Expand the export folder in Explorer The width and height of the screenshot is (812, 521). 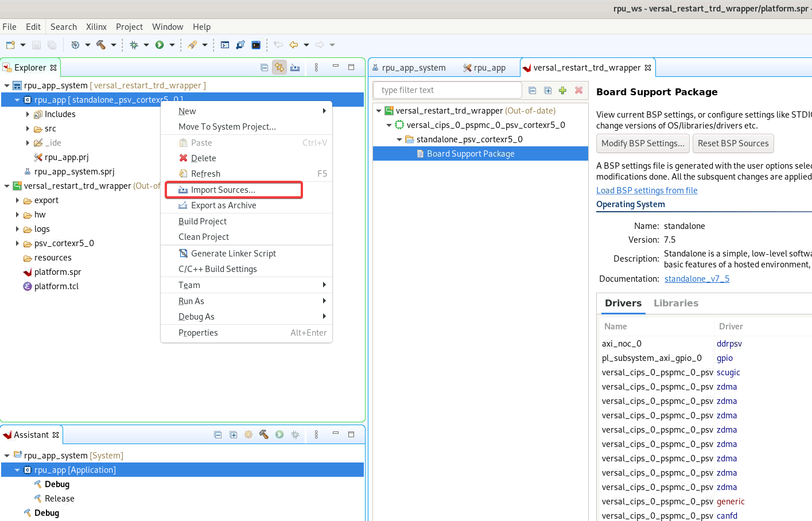(x=17, y=200)
